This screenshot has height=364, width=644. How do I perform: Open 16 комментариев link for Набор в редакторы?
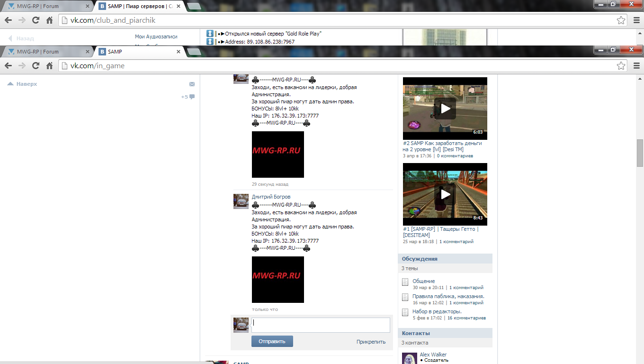[466, 318]
